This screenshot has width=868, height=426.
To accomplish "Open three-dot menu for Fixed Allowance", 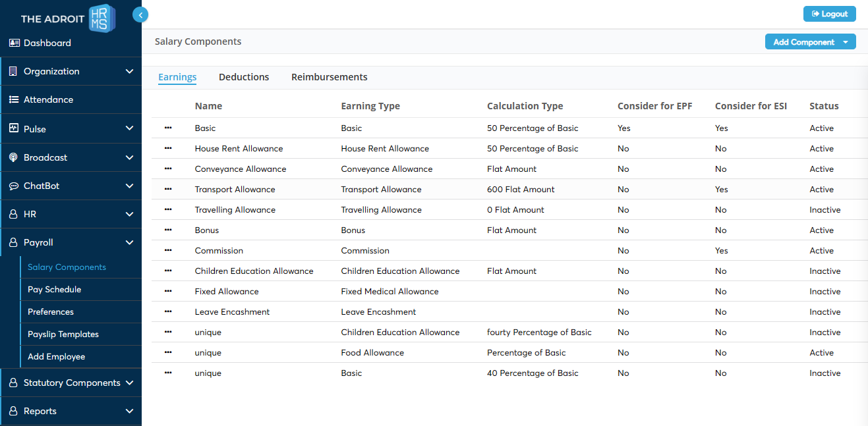I will [168, 291].
